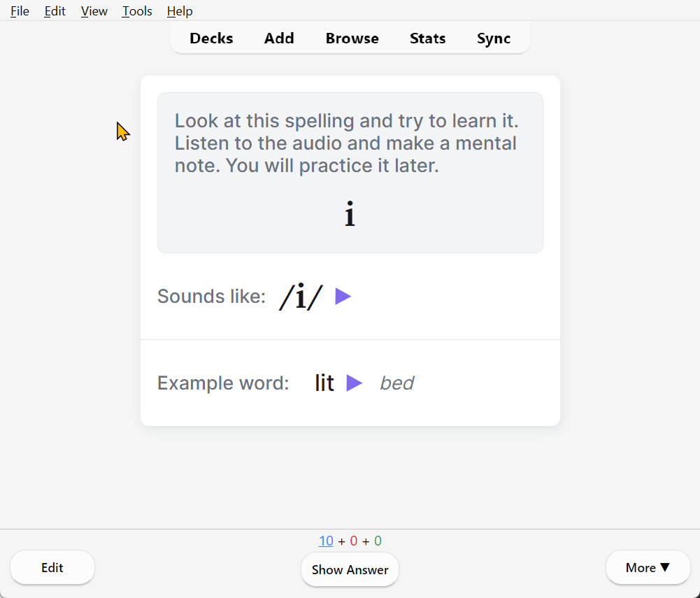Click the blue new cards count 10

[x=326, y=541]
